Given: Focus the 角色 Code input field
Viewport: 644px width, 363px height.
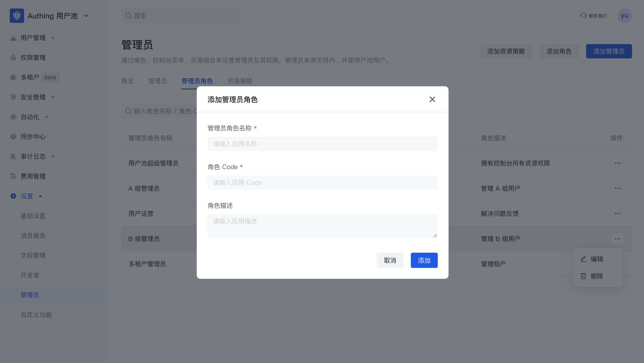Looking at the screenshot, I should (322, 183).
